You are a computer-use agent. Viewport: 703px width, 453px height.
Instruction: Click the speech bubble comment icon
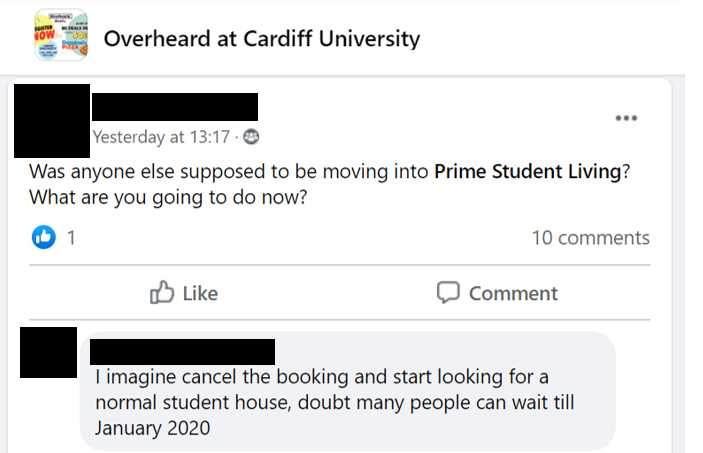click(x=448, y=293)
